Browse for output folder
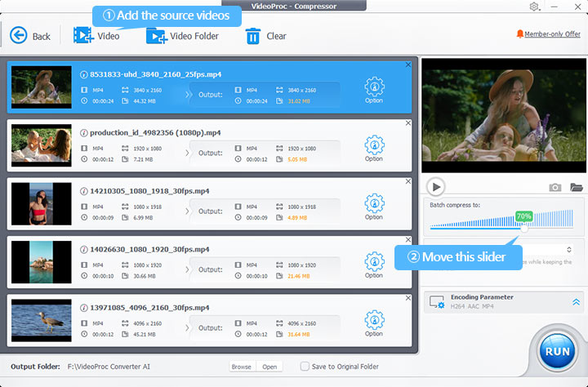This screenshot has height=387, width=588. click(x=241, y=367)
